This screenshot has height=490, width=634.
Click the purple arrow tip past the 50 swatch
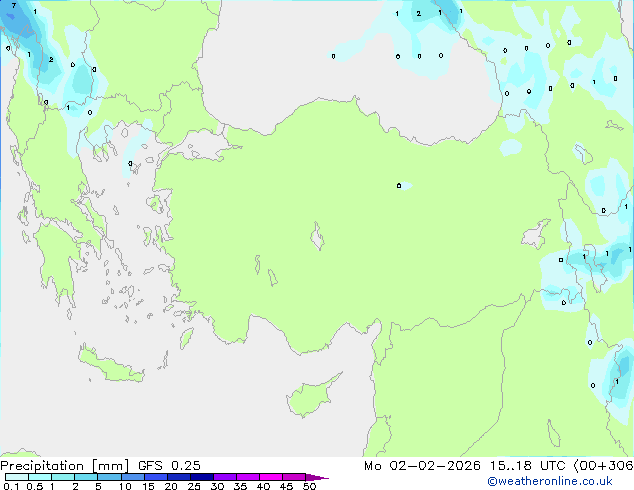(317, 477)
